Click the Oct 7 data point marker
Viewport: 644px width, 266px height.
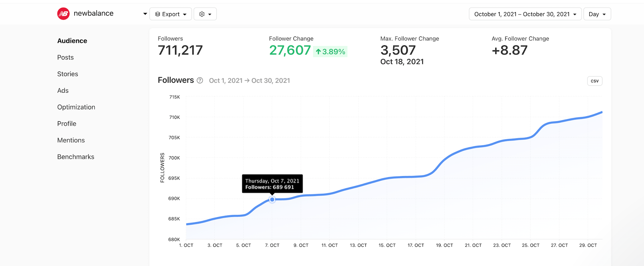click(272, 199)
